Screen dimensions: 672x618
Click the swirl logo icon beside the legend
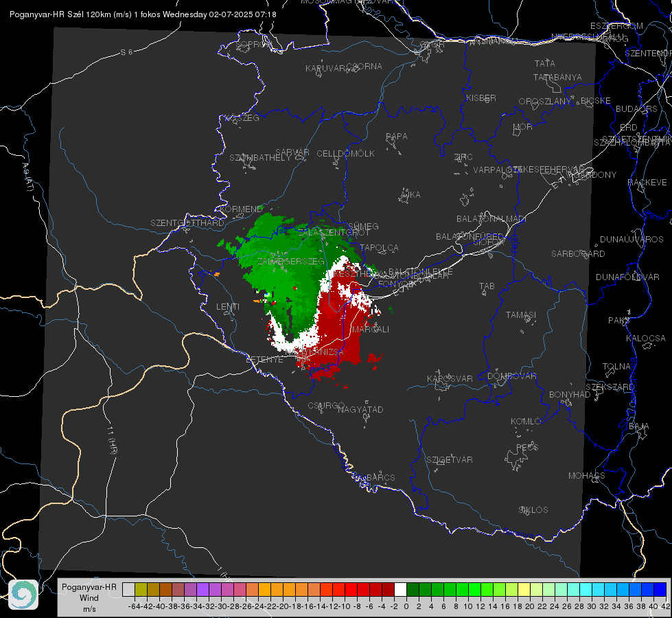click(23, 595)
